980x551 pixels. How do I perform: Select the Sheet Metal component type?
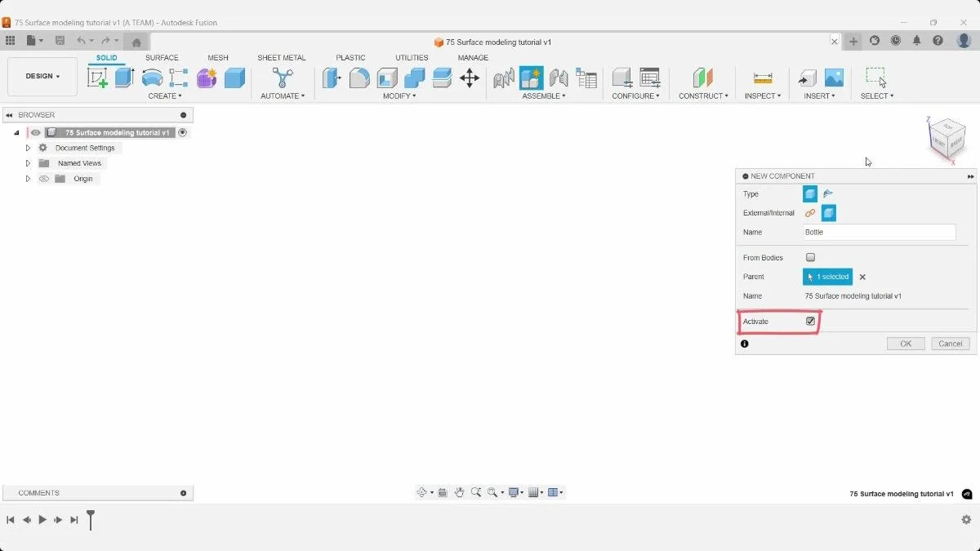point(828,193)
